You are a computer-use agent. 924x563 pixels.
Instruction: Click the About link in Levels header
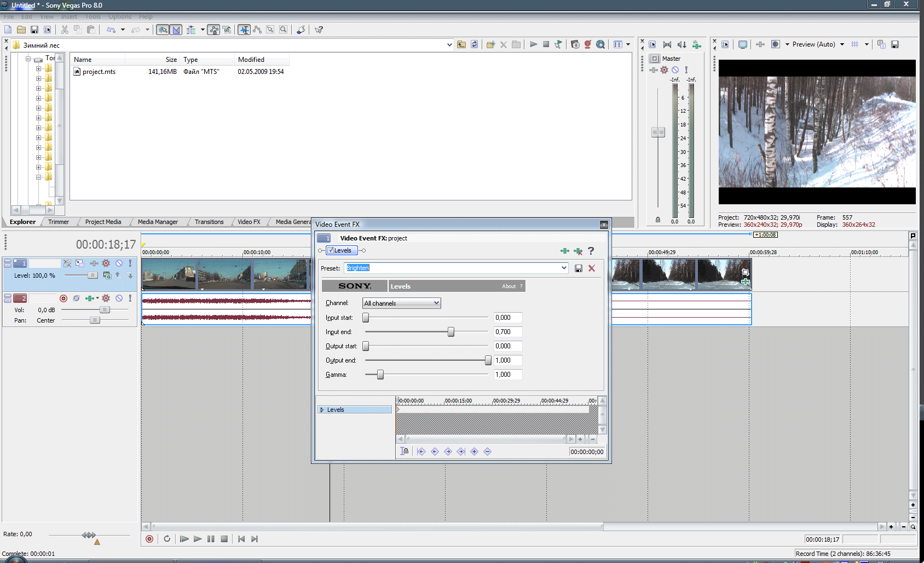pos(509,286)
